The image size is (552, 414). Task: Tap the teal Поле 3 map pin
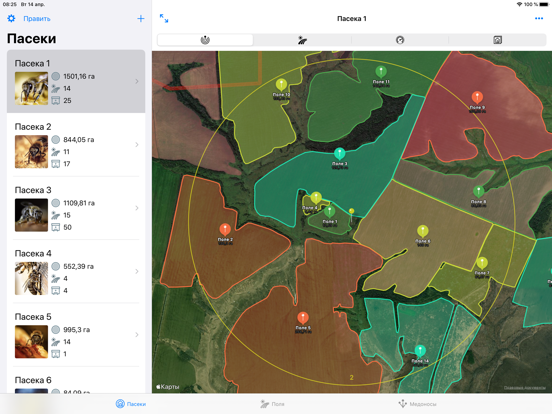339,154
